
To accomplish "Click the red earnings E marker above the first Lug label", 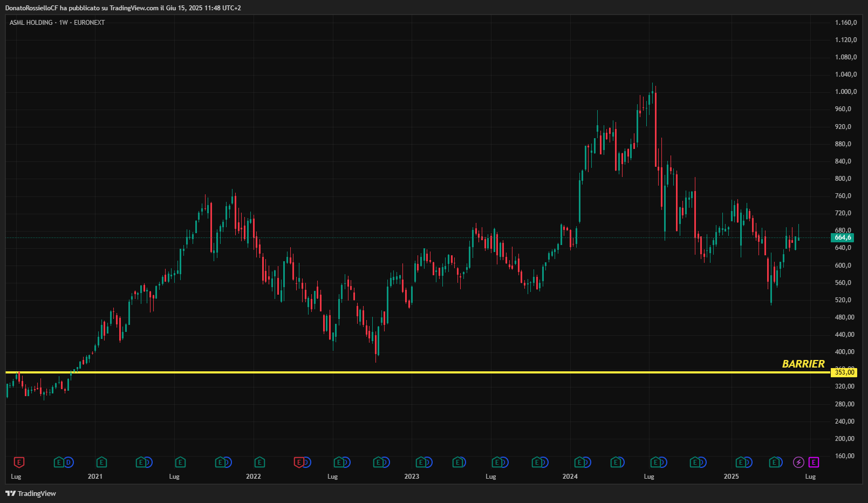I will click(x=19, y=462).
